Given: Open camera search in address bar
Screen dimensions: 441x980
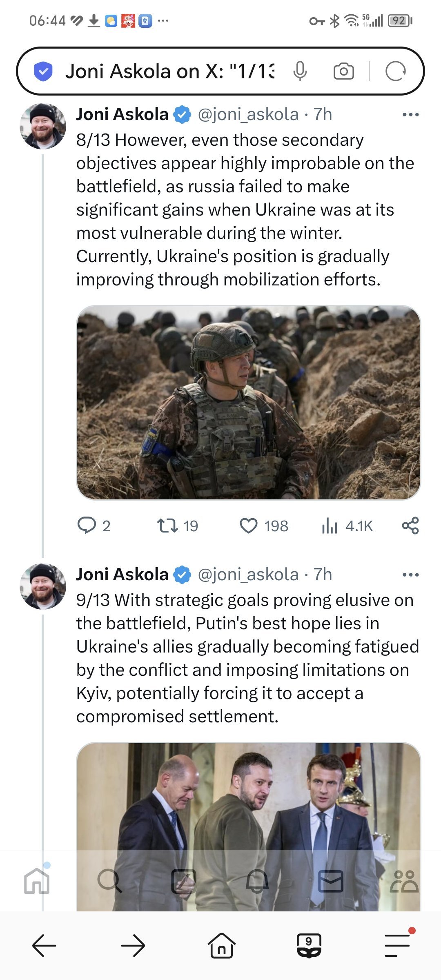Looking at the screenshot, I should click(344, 71).
